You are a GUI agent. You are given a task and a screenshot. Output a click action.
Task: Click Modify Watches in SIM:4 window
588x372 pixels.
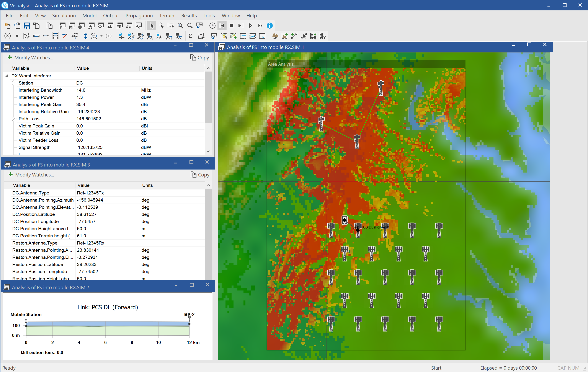pyautogui.click(x=31, y=58)
